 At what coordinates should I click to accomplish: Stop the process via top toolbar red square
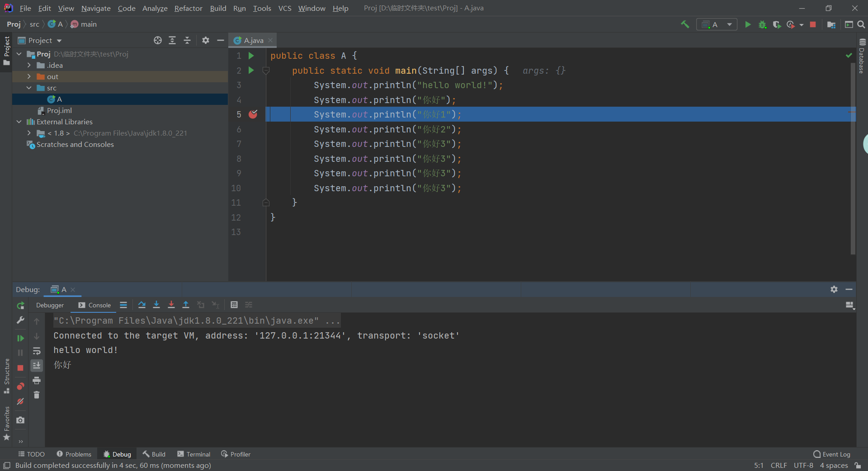(813, 24)
